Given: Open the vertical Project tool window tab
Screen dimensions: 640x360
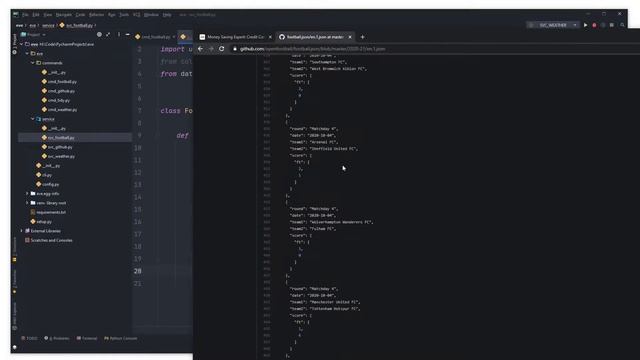Looking at the screenshot, I should click(15, 44).
